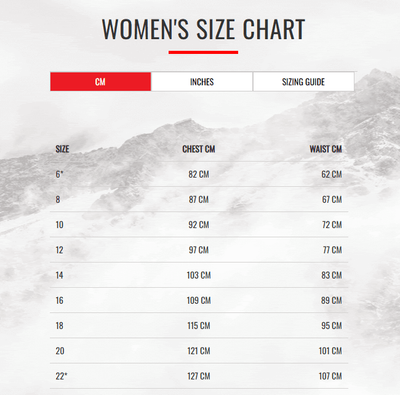
Task: Click the 95 CM waist value
Action: 332,326
